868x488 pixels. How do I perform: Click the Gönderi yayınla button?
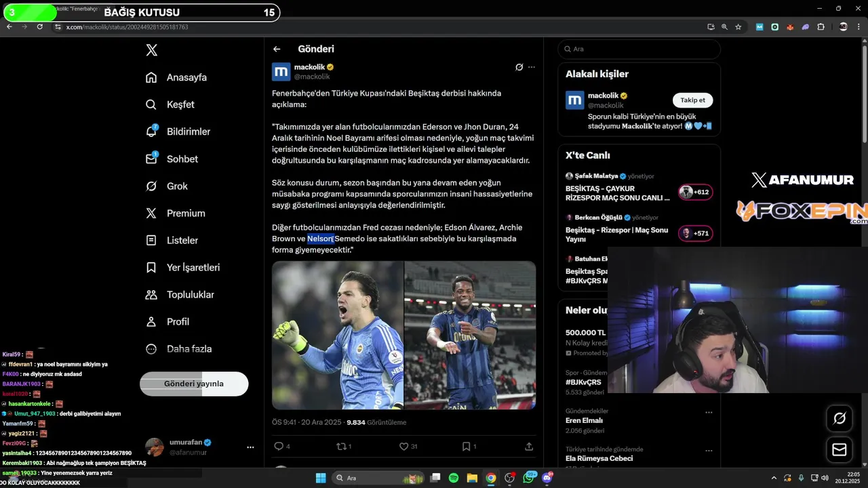[194, 384]
